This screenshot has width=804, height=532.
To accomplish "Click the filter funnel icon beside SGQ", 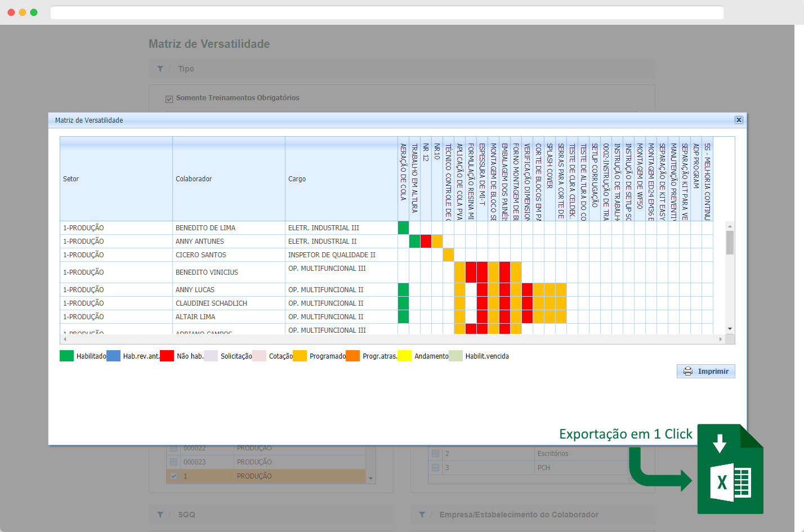I will [x=160, y=514].
